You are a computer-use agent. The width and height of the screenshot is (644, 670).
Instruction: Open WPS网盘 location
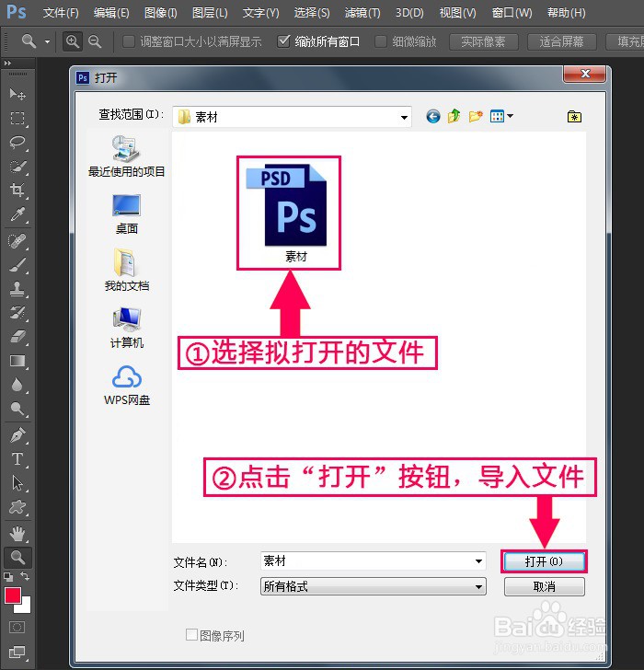coord(126,386)
